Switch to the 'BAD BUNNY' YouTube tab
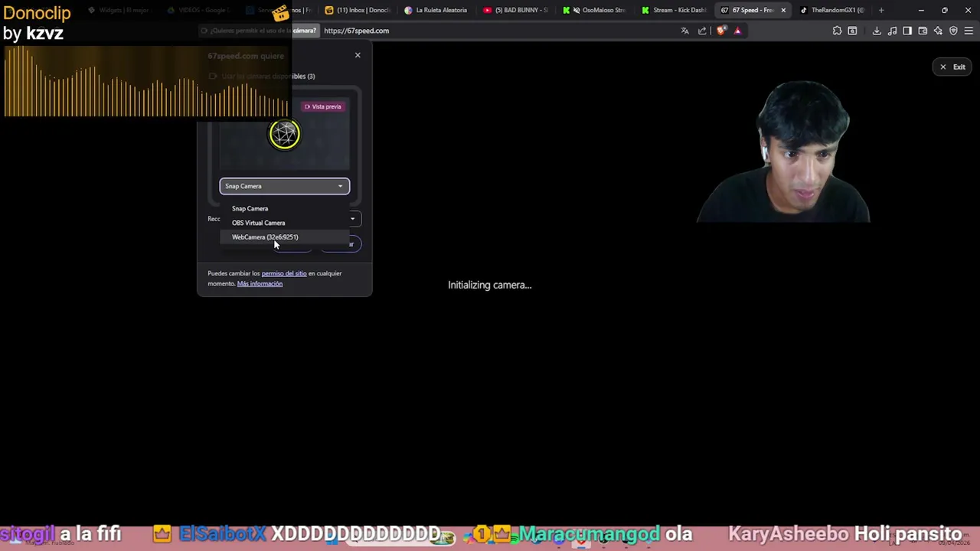The height and width of the screenshot is (551, 980). pyautogui.click(x=515, y=10)
